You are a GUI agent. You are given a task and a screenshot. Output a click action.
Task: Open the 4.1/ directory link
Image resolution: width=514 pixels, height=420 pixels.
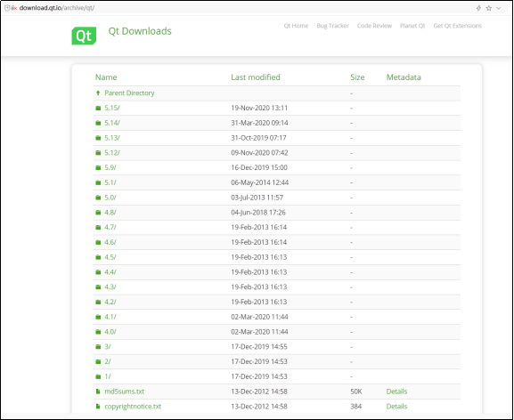110,317
